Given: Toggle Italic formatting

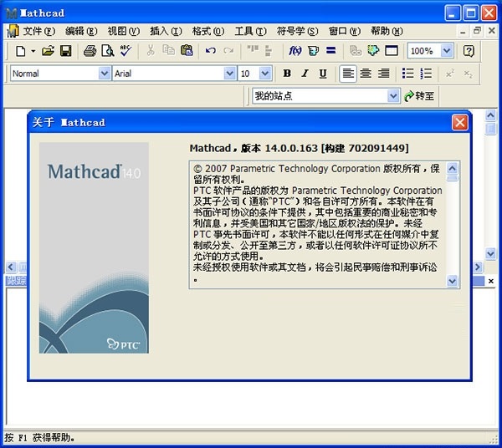Looking at the screenshot, I should pyautogui.click(x=305, y=74).
